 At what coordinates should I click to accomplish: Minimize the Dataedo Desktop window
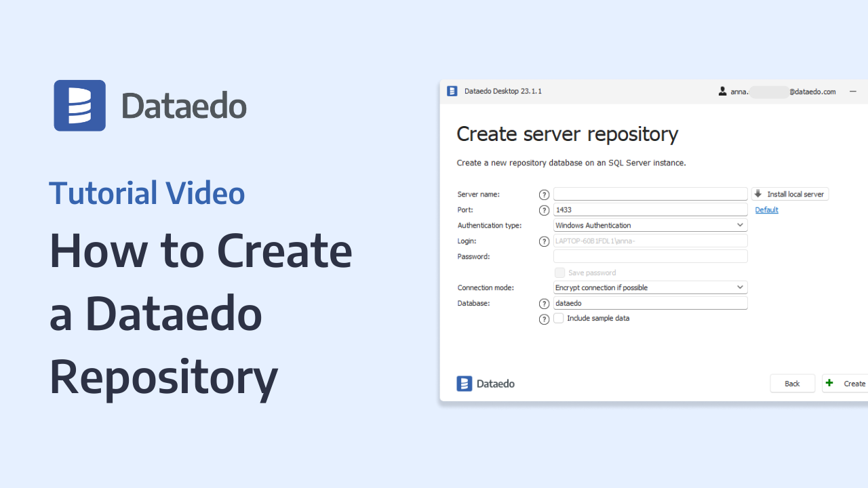click(x=853, y=91)
